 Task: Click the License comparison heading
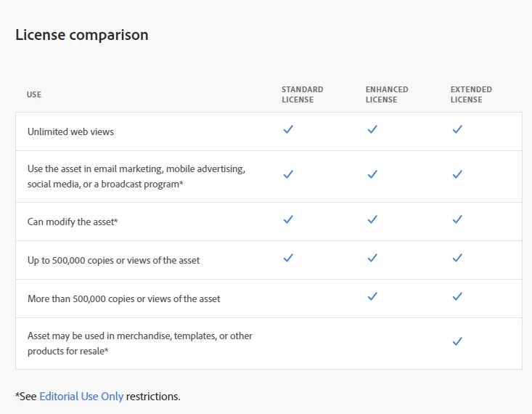[x=82, y=35]
